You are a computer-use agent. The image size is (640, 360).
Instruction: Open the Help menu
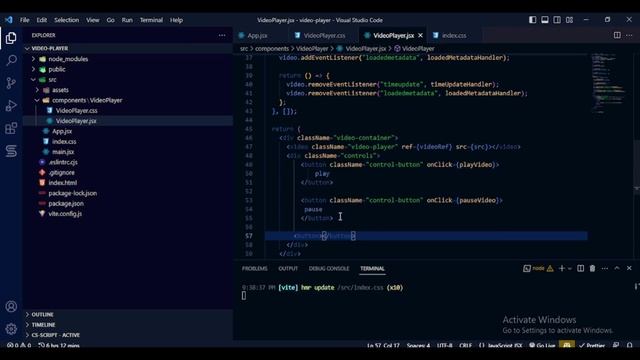tap(176, 20)
